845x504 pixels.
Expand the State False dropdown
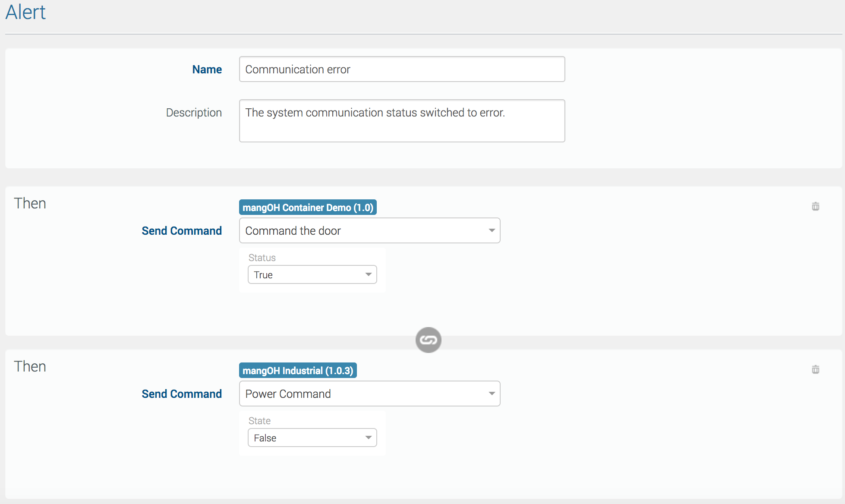312,438
